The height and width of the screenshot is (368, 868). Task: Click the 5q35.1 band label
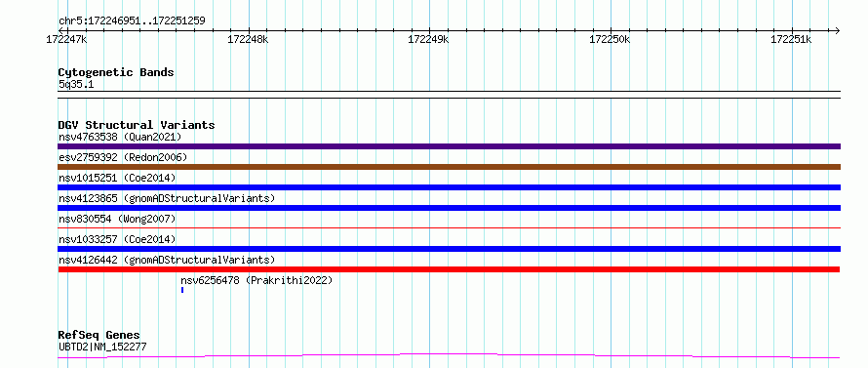point(76,84)
